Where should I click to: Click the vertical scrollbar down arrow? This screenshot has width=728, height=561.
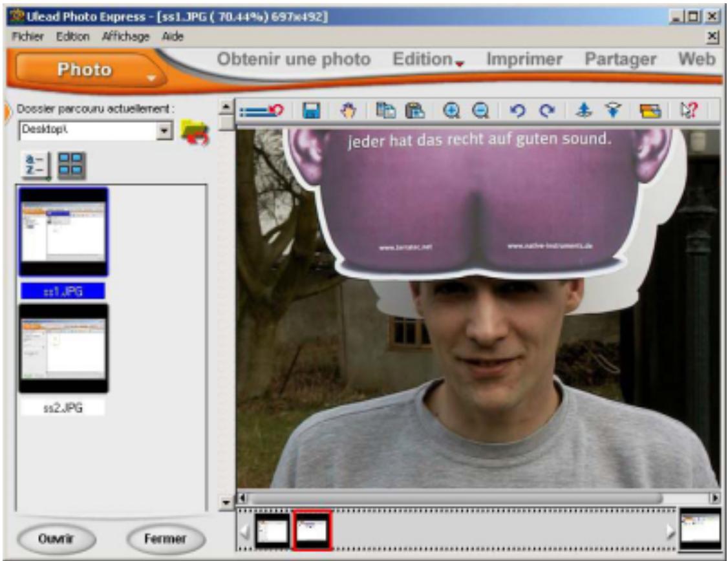pyautogui.click(x=226, y=503)
